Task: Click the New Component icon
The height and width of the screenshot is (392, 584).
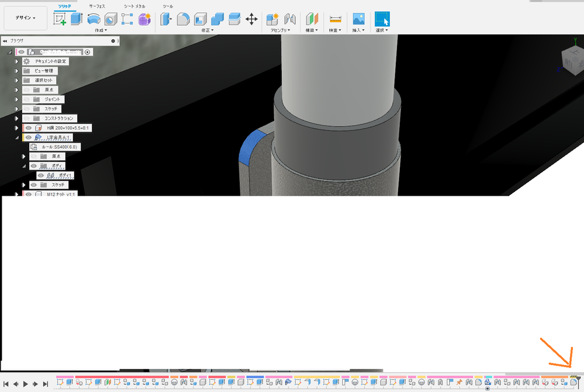Action: pos(272,19)
